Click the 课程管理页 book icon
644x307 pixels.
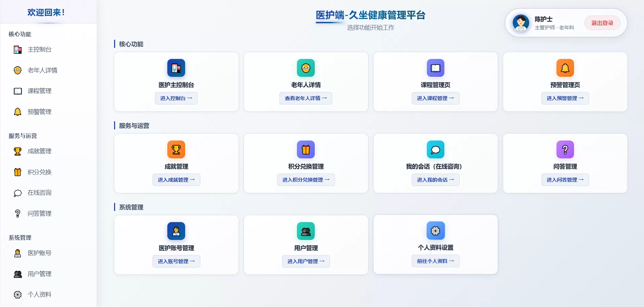(435, 68)
